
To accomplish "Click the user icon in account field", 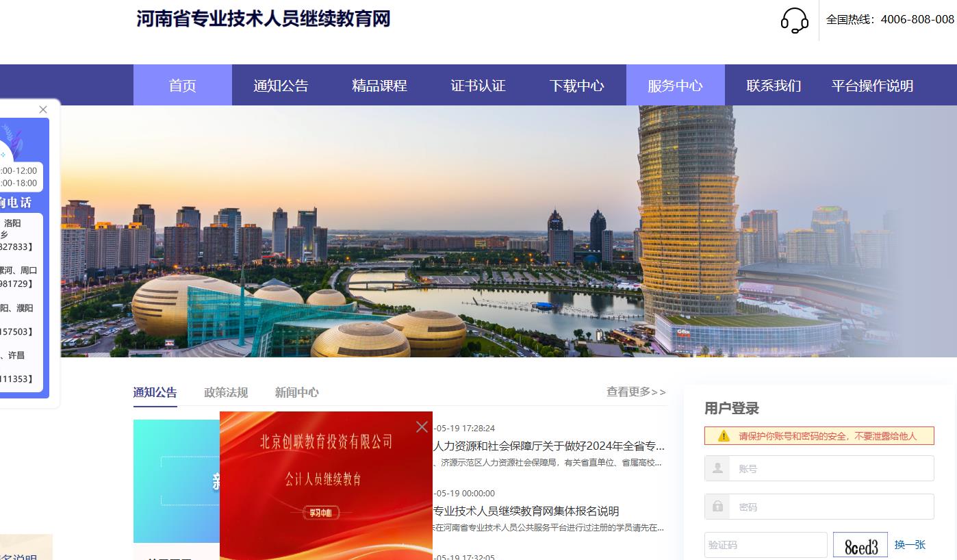I will (x=717, y=469).
